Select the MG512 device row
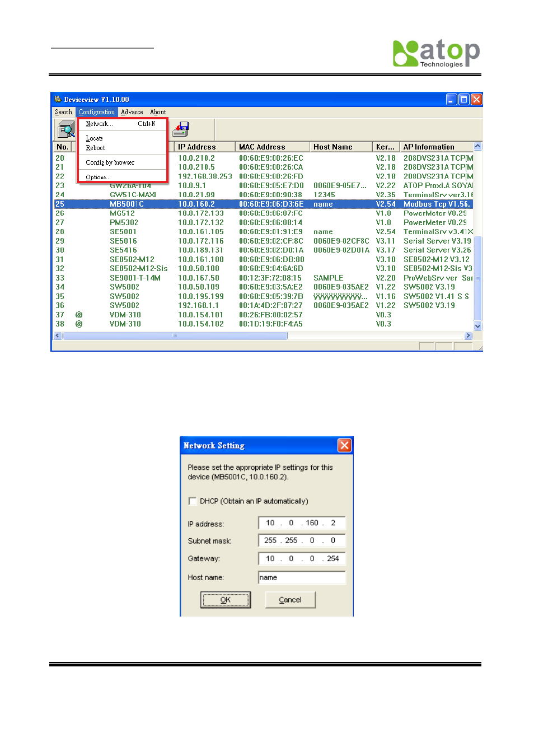The height and width of the screenshot is (756, 534). point(264,213)
